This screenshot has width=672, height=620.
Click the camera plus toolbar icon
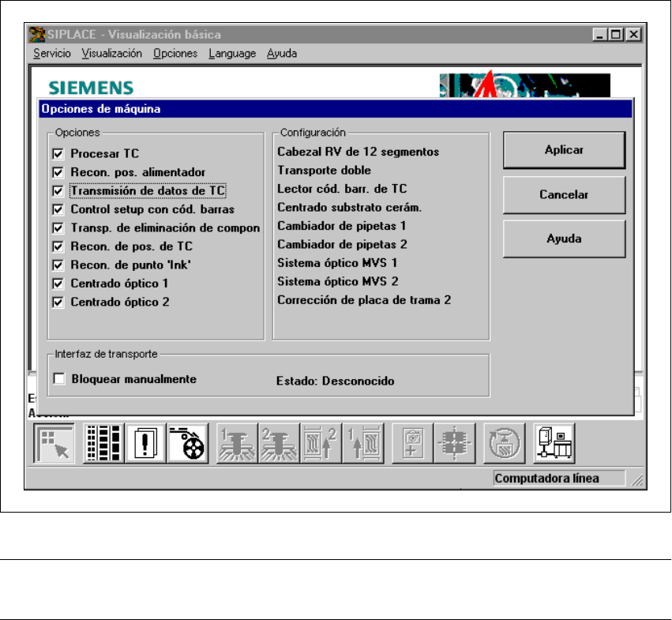point(413,443)
